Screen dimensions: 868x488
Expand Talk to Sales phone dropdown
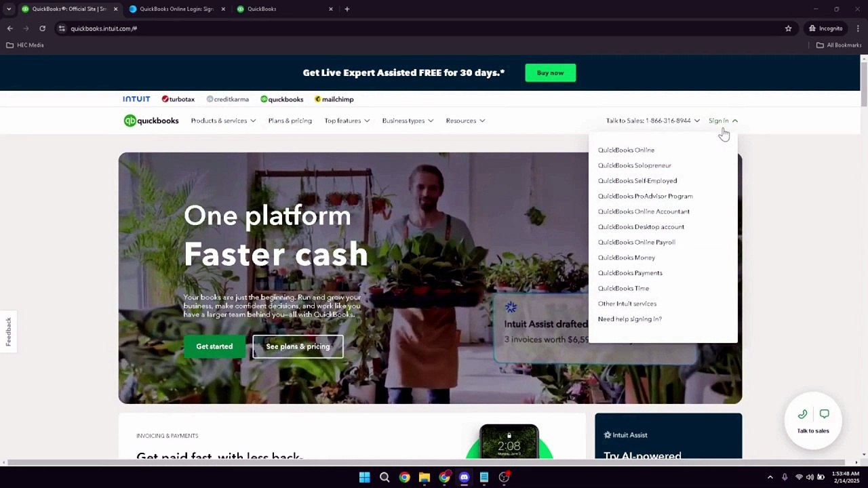[x=653, y=121]
